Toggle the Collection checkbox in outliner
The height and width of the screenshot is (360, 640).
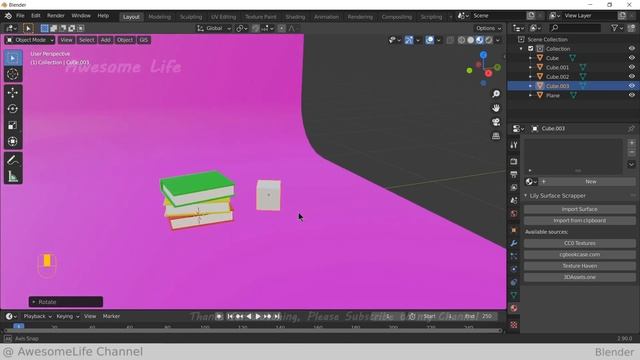tap(531, 49)
